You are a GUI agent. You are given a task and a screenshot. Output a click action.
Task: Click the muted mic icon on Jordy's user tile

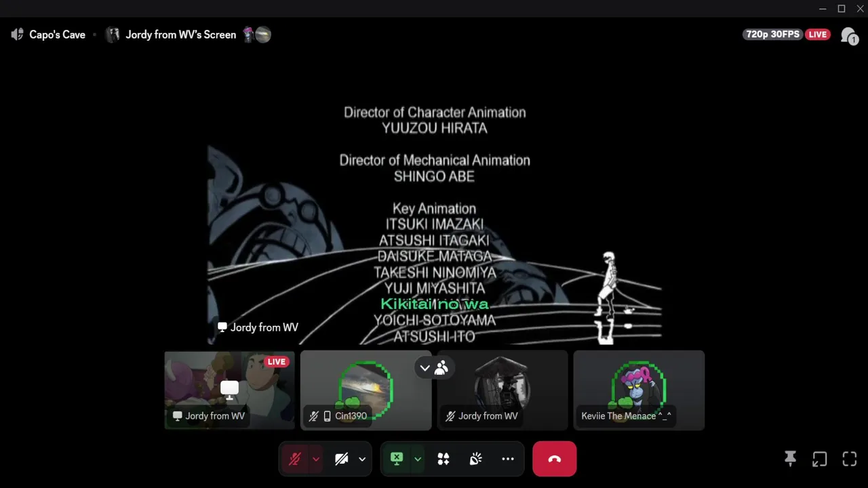tap(450, 416)
